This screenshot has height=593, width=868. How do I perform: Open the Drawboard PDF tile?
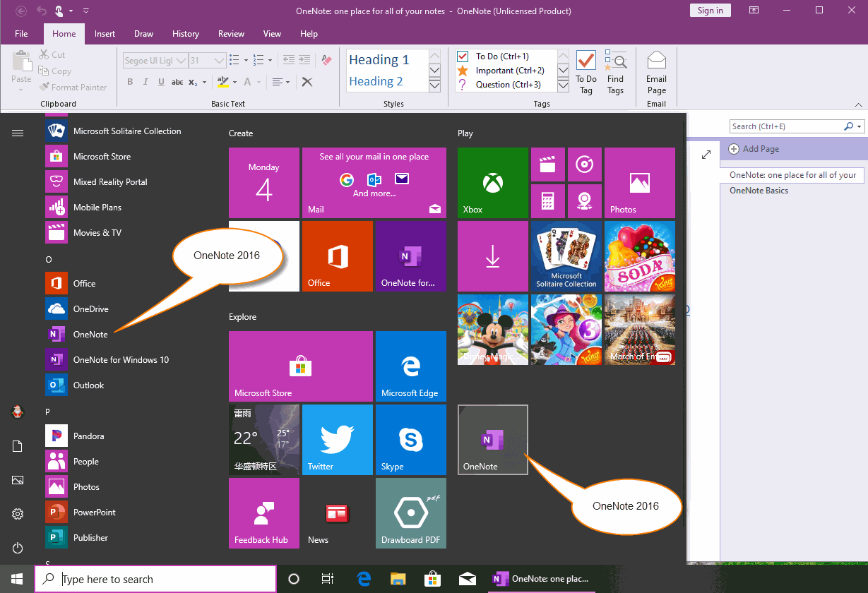click(x=410, y=513)
